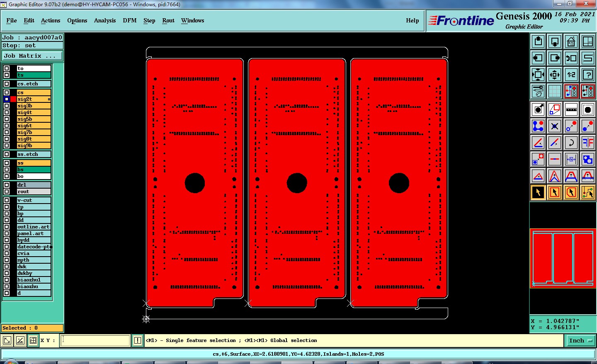Open the Windows menu
597x364 pixels.
pos(193,20)
